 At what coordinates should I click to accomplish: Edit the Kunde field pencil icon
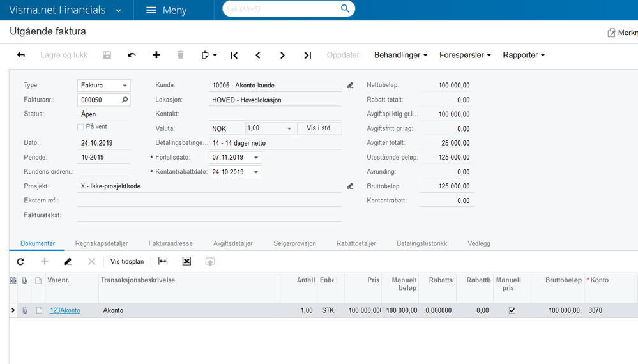click(350, 86)
